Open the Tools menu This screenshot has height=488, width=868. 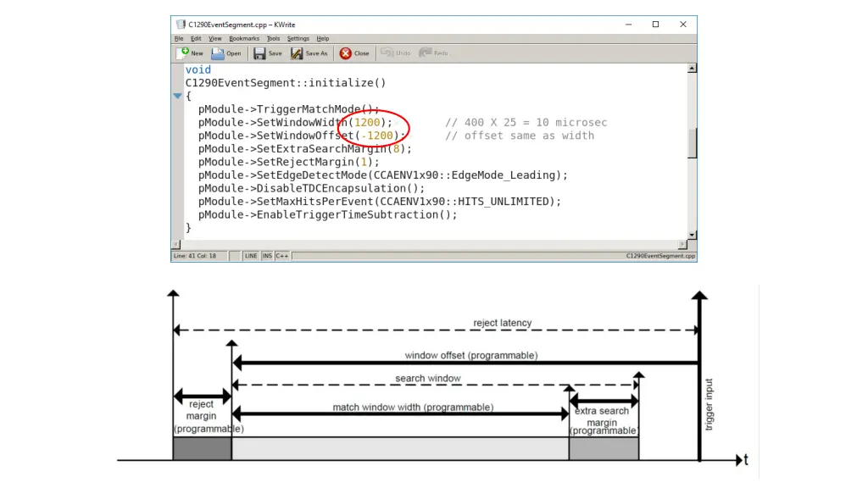click(273, 38)
